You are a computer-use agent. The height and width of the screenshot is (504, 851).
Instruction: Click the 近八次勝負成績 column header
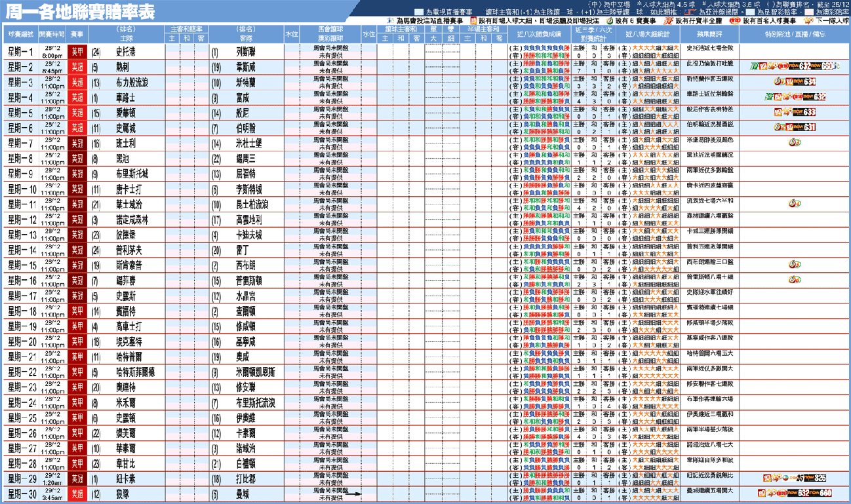[x=539, y=33]
